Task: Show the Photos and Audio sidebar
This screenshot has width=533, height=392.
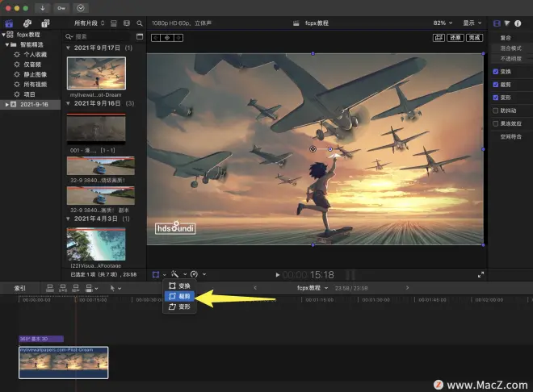Action: pos(27,23)
